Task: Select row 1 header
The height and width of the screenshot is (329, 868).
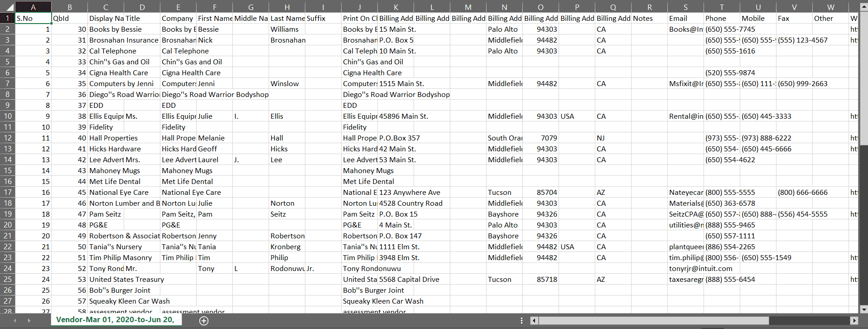Action: click(8, 18)
